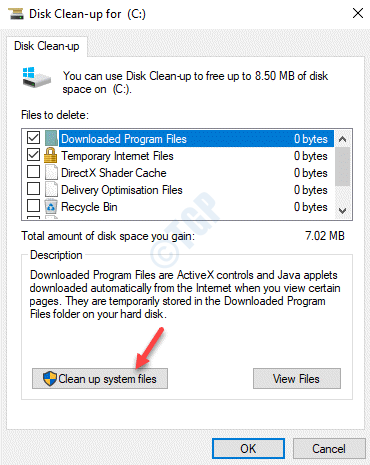Image resolution: width=370 pixels, height=465 pixels.
Task: Click the Downloaded Program Files item icon
Action: click(x=51, y=138)
